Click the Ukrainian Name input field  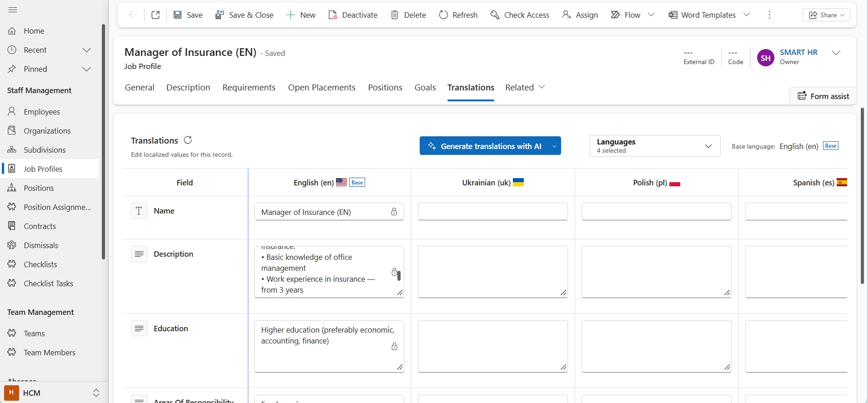click(x=492, y=212)
